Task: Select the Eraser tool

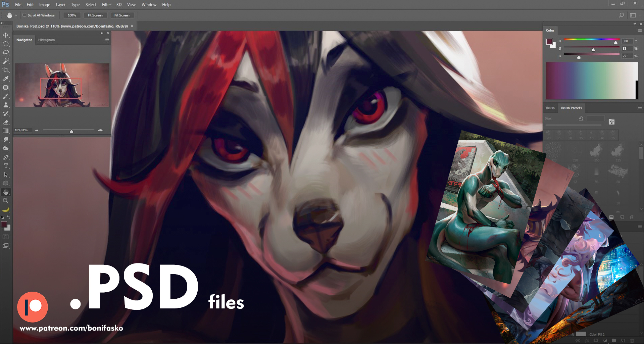Action: tap(6, 122)
